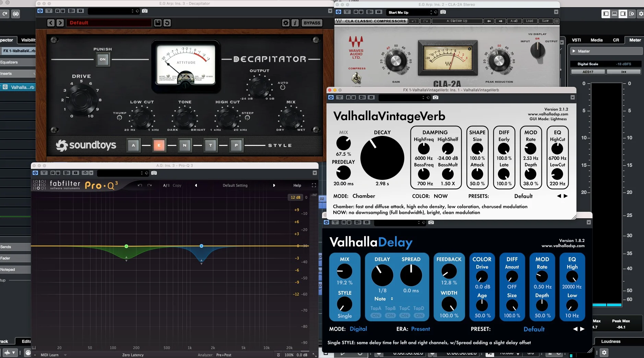
Task: Open VintageVerb preset name dropdown
Action: pos(404,97)
